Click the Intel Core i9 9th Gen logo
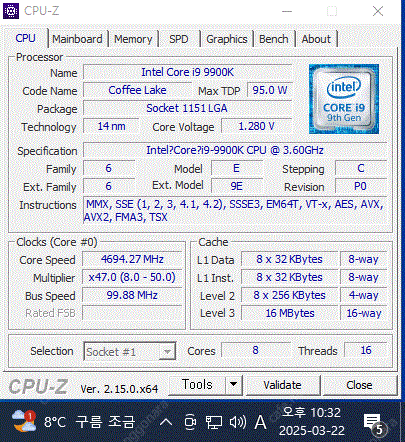405x442 pixels. click(344, 99)
